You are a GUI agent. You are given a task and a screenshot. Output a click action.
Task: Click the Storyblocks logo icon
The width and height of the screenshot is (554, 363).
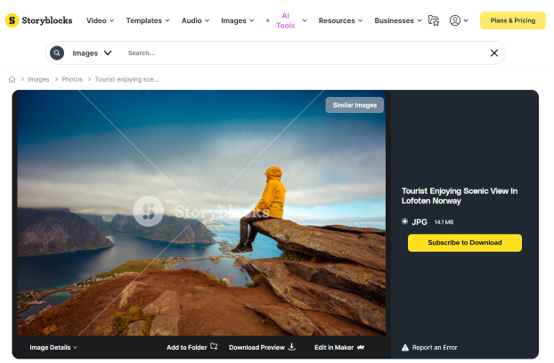pos(12,20)
